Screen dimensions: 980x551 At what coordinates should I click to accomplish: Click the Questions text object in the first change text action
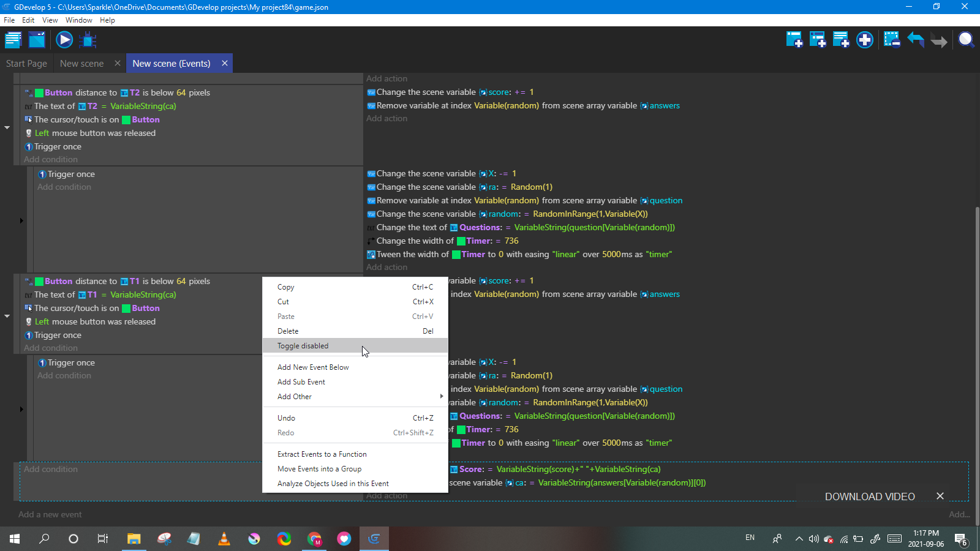click(x=476, y=227)
